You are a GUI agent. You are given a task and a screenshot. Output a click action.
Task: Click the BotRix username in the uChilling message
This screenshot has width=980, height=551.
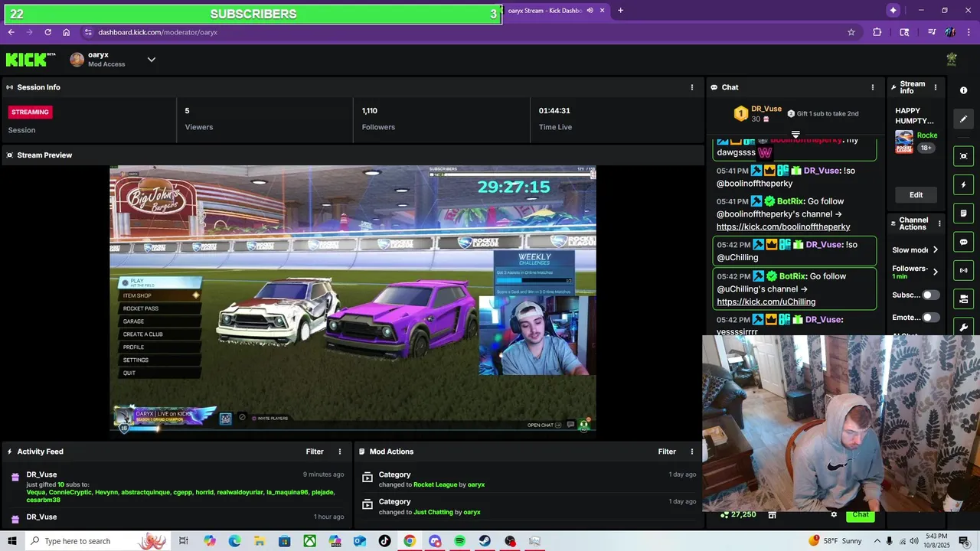point(792,276)
